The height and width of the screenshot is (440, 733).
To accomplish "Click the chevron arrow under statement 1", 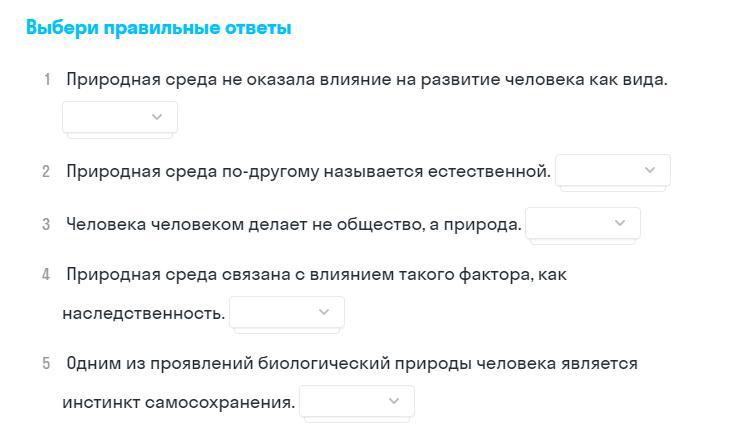I will (157, 117).
